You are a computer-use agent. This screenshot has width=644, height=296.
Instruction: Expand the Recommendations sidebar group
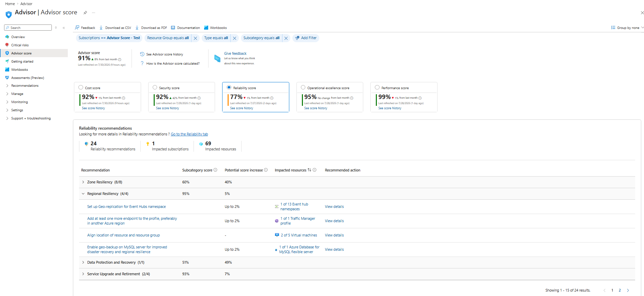click(x=25, y=86)
